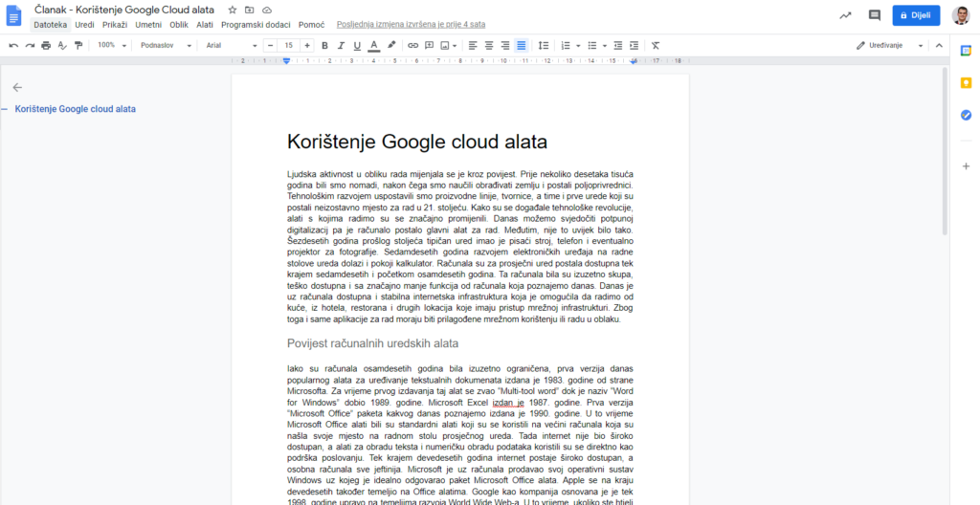The image size is (980, 505).
Task: Click the print icon in toolbar
Action: click(x=46, y=45)
